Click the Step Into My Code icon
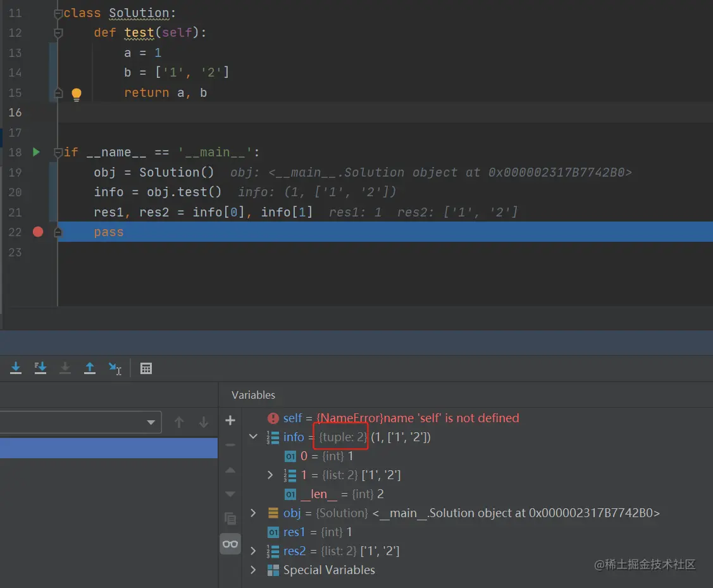Screen dimensions: 713x588 40,368
